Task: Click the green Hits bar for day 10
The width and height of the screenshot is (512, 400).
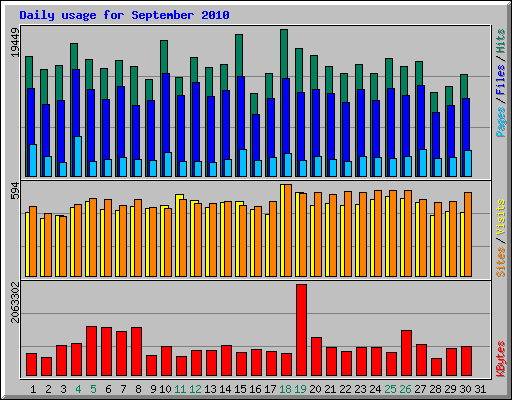Action: (164, 57)
